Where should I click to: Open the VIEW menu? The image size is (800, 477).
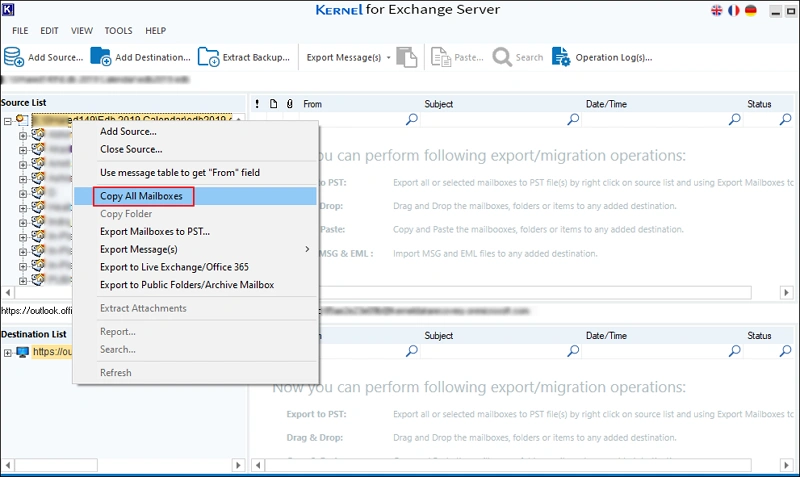click(82, 31)
